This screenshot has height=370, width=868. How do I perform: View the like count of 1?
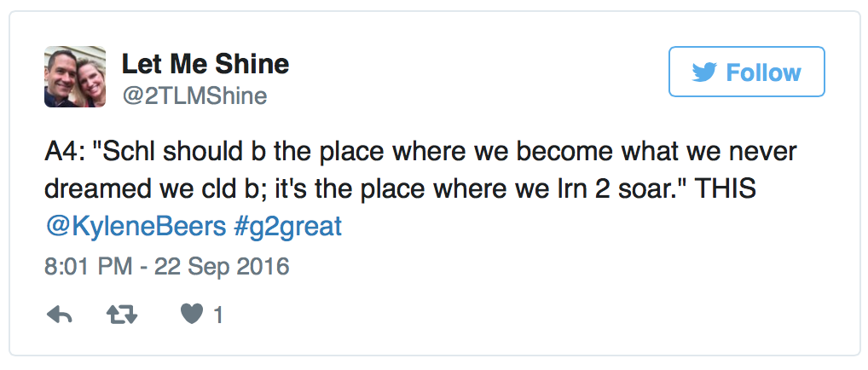tap(218, 315)
